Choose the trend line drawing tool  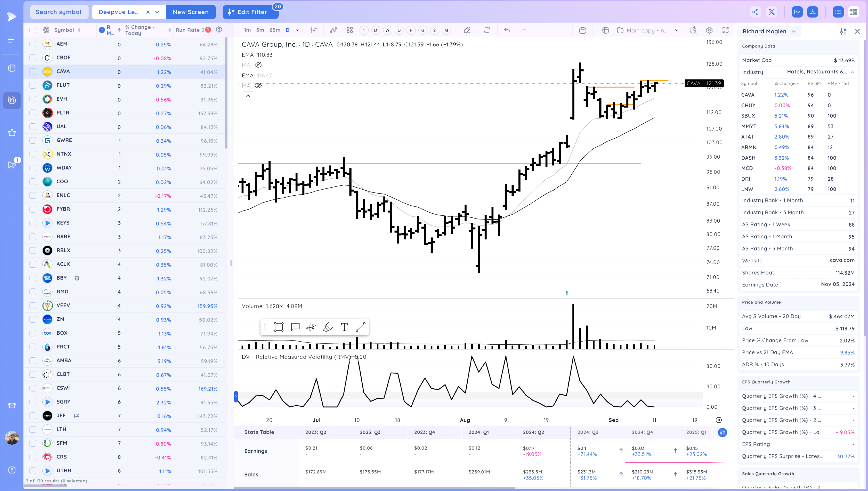360,327
